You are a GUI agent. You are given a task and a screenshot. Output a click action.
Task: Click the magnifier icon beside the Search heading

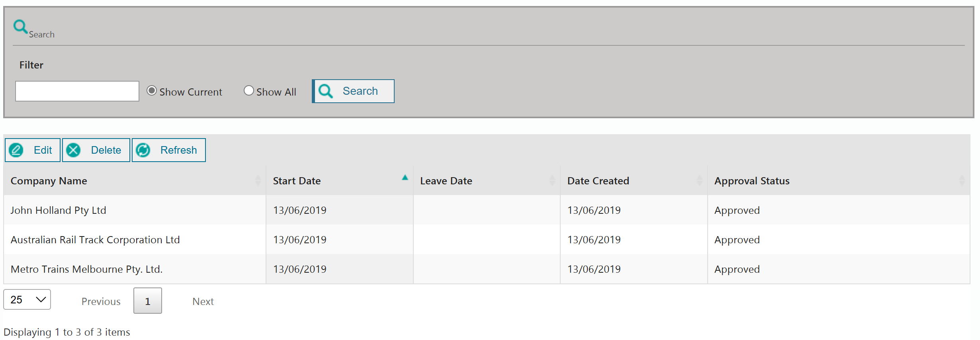pyautogui.click(x=20, y=27)
